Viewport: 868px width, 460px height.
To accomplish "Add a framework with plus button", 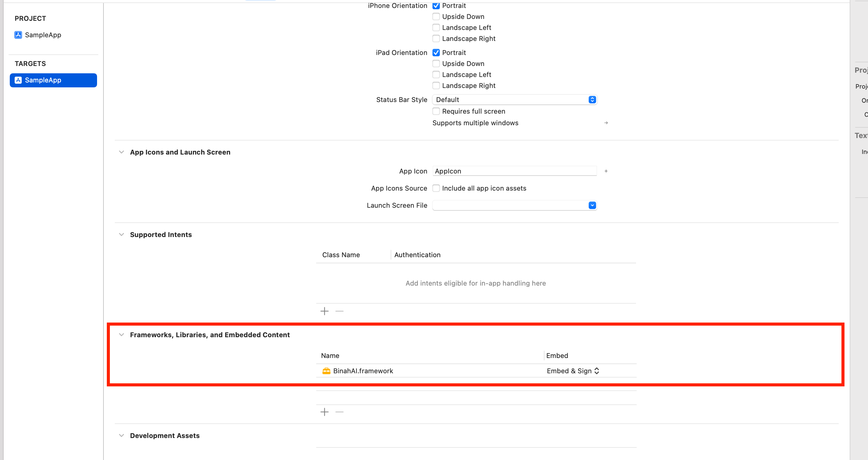I will point(324,412).
